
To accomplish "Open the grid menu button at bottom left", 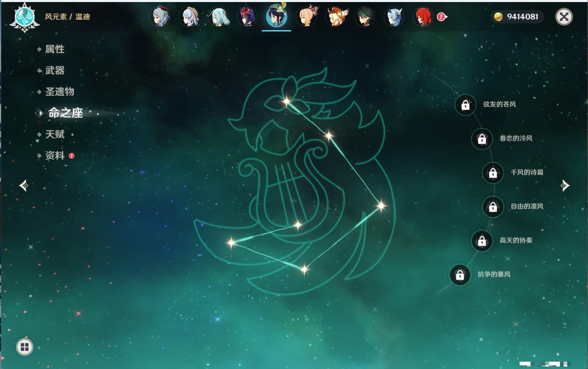I will tap(24, 347).
